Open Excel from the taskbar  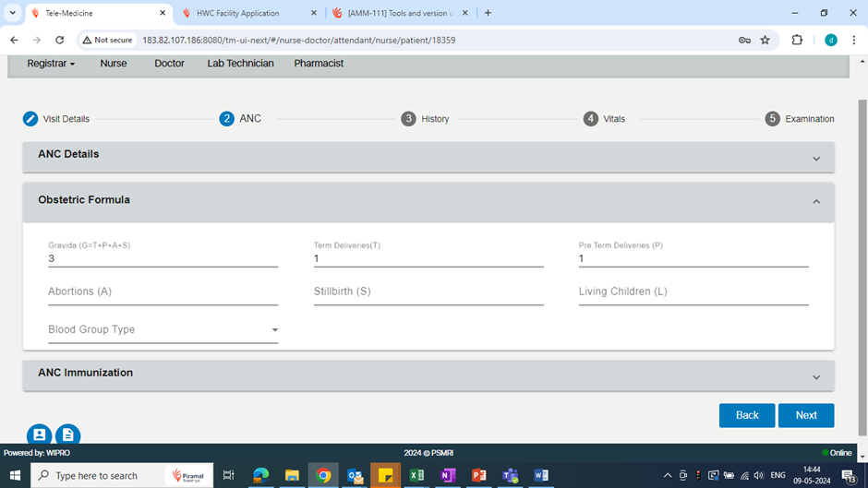416,475
